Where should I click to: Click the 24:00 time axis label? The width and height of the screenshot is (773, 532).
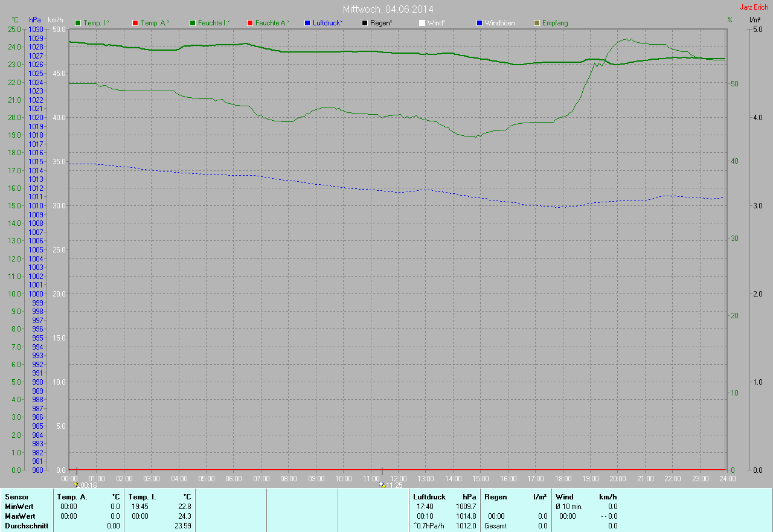coord(727,478)
